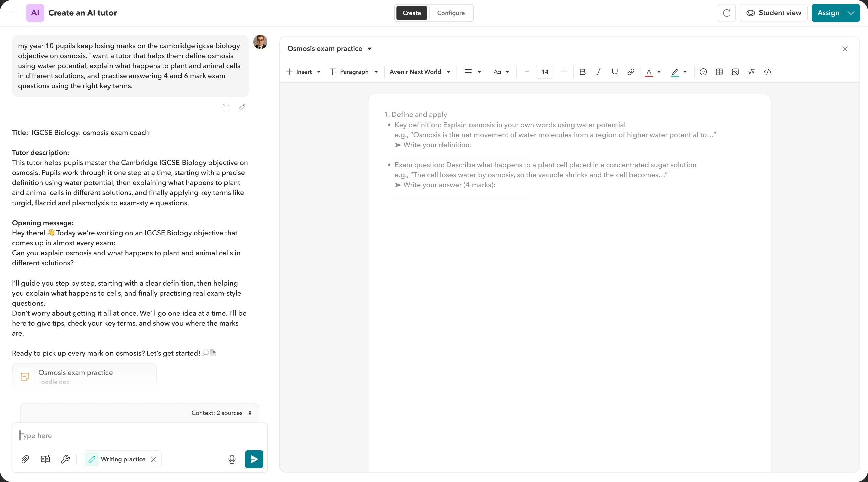Viewport: 868px width, 482px height.
Task: Open the Osmosis exam practice Toddle doc card
Action: pyautogui.click(x=84, y=376)
